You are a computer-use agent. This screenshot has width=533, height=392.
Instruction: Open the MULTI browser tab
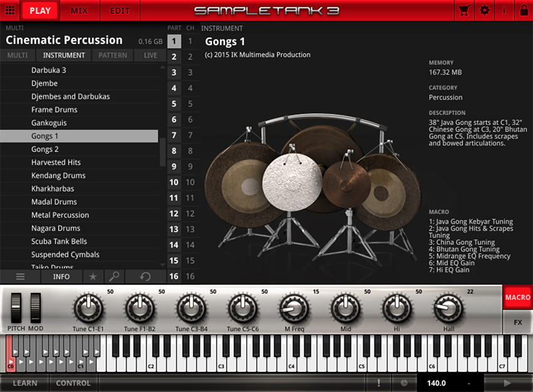click(18, 55)
